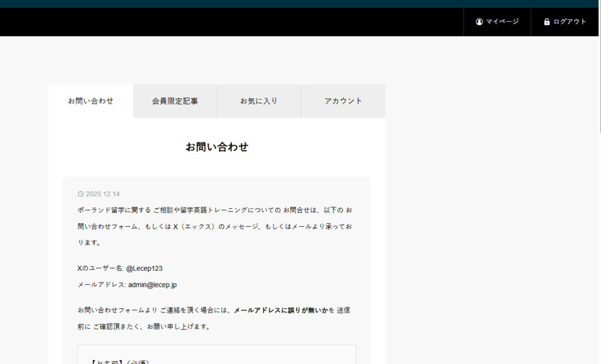
Task: Click the clock icon next to 2025.12.14
Action: pos(81,194)
